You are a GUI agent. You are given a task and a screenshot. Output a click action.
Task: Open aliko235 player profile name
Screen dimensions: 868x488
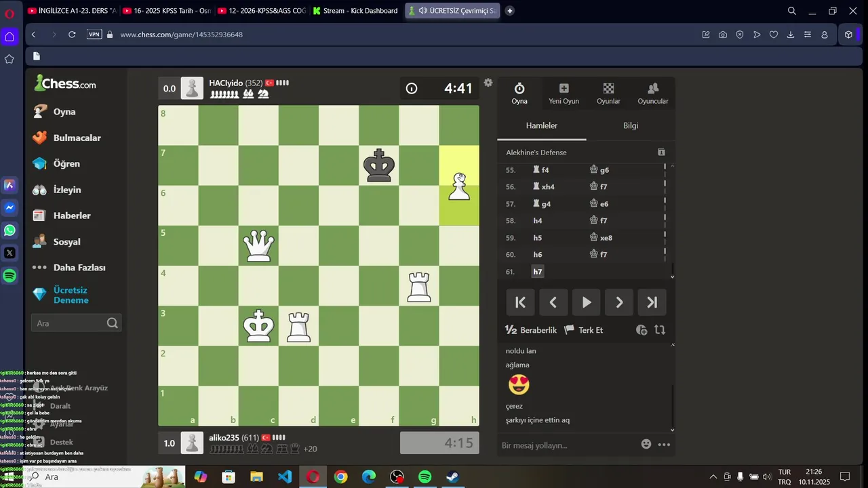tap(224, 438)
